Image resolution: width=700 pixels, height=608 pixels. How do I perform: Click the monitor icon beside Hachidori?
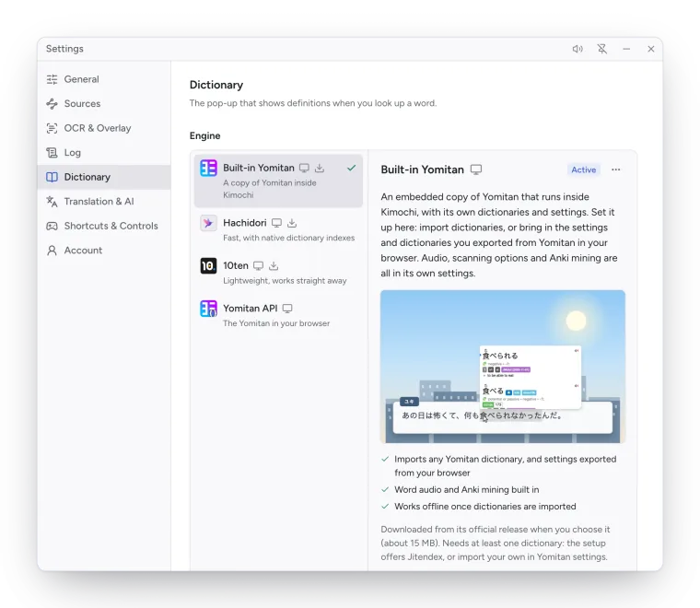click(x=277, y=223)
